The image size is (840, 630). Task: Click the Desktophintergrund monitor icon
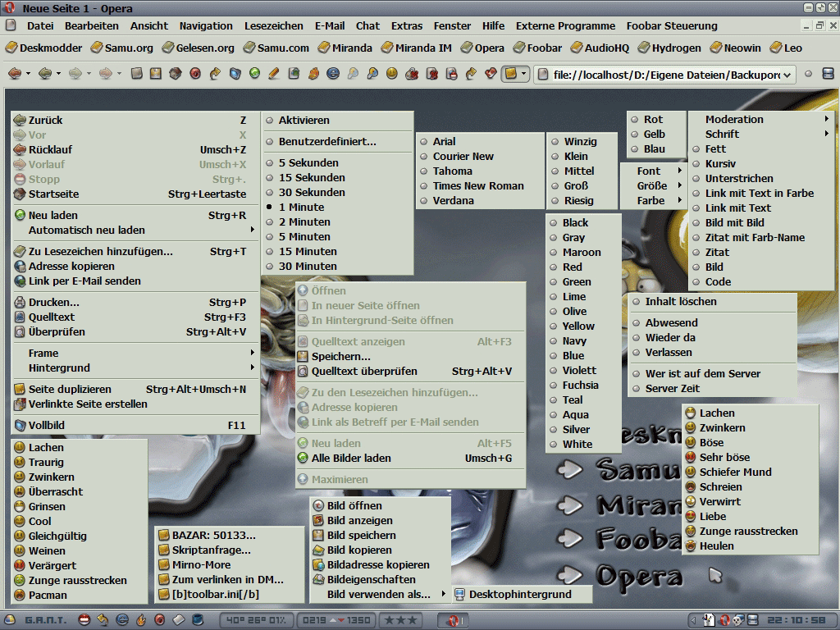tap(459, 594)
